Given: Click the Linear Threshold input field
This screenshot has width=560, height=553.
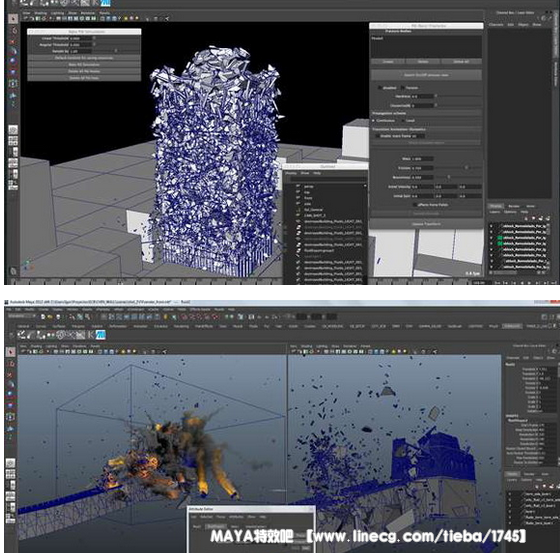Looking at the screenshot, I should click(80, 38).
